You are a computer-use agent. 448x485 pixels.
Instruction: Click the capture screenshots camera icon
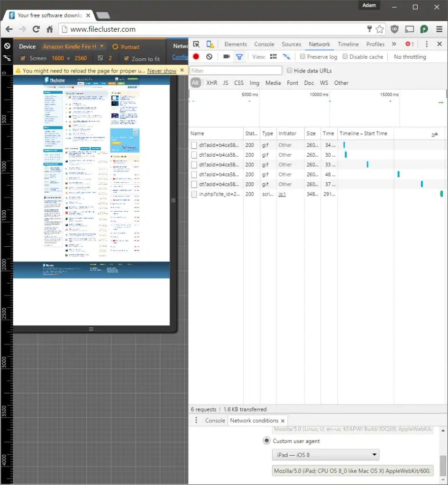[226, 57]
